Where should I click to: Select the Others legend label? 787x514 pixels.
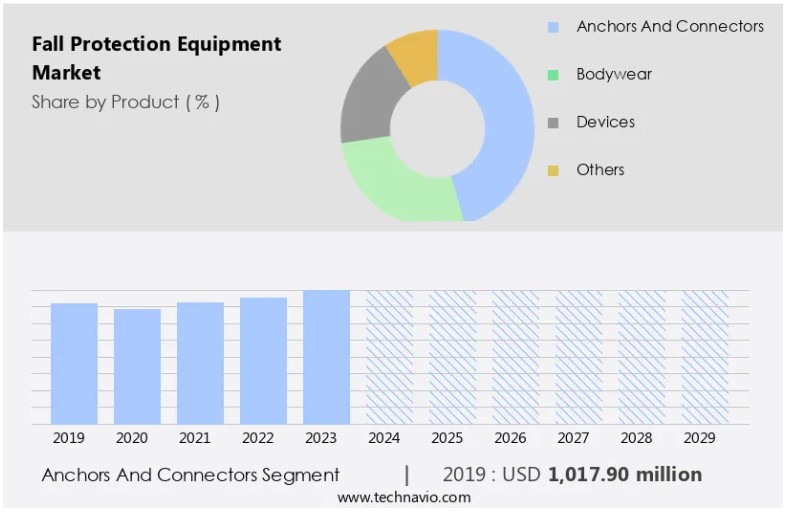point(600,171)
